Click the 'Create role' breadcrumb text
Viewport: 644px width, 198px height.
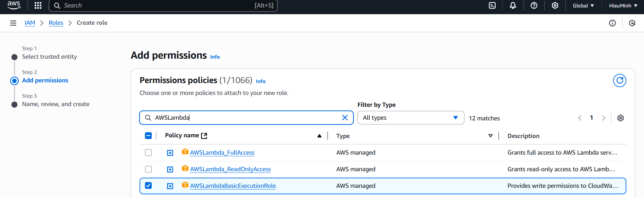(x=92, y=23)
